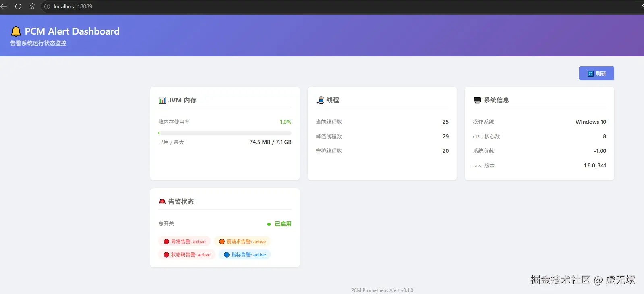644x294 pixels.
Task: Click the 守护线程数 value 20
Action: [445, 151]
